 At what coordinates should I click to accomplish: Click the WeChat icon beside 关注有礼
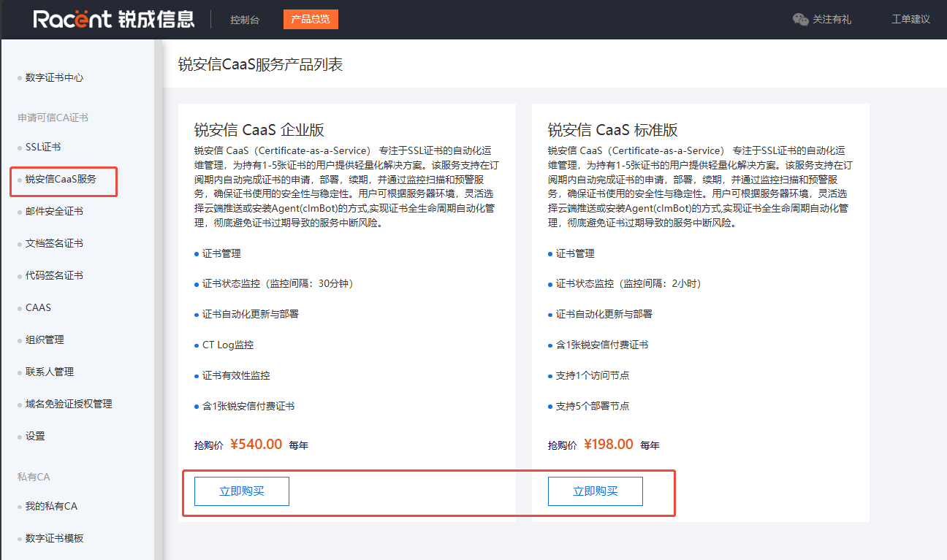pyautogui.click(x=801, y=20)
